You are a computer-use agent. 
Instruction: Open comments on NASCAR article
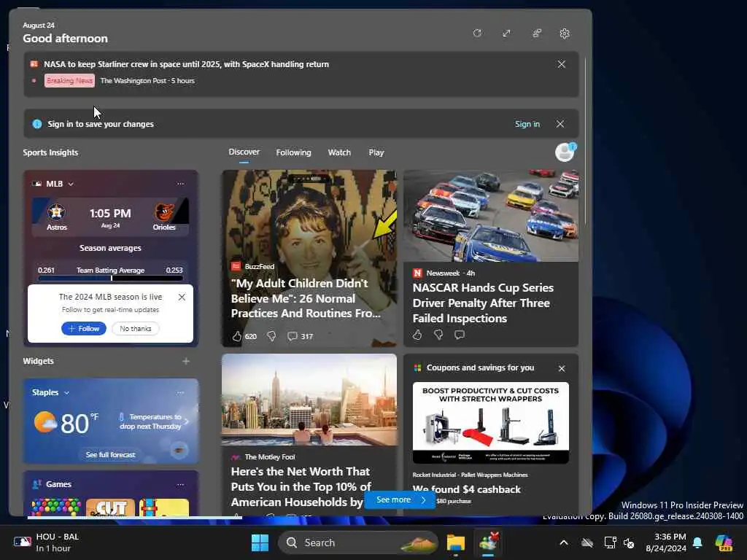point(460,335)
